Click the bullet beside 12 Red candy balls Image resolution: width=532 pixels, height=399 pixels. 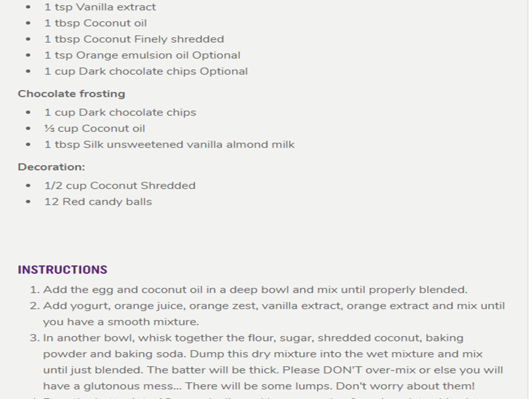pos(28,202)
